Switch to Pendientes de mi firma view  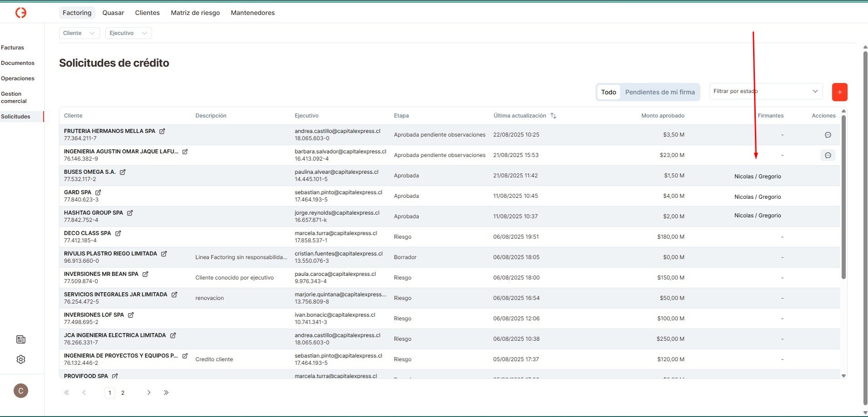660,92
